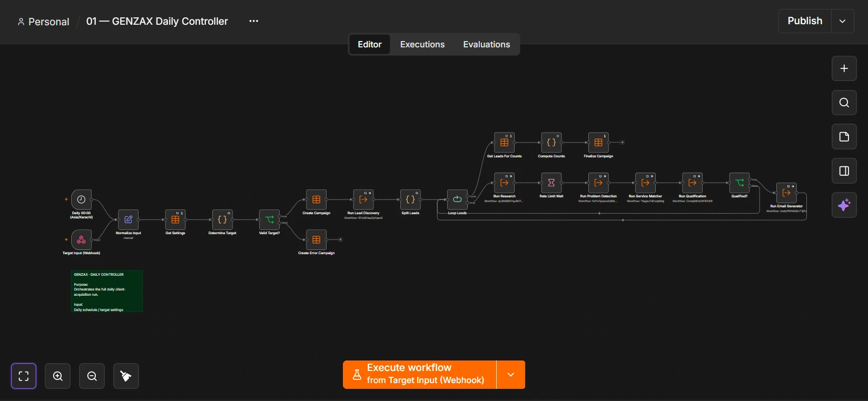Viewport: 868px width, 401px height.
Task: Select the Run Qualification node
Action: click(x=692, y=183)
